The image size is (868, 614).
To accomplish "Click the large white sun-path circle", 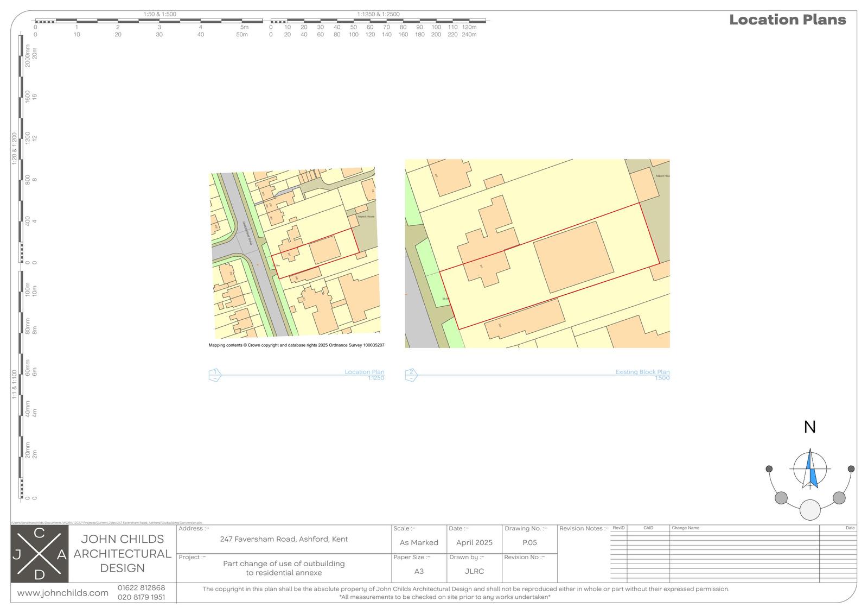I will 810,510.
